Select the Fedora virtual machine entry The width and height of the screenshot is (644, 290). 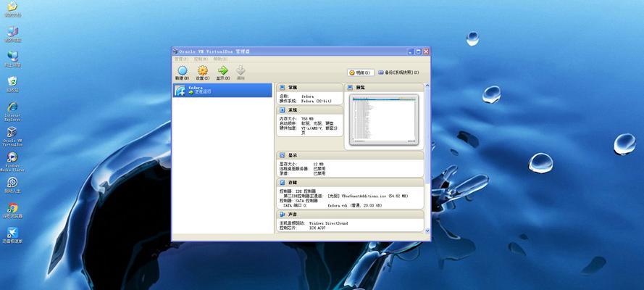click(x=222, y=91)
